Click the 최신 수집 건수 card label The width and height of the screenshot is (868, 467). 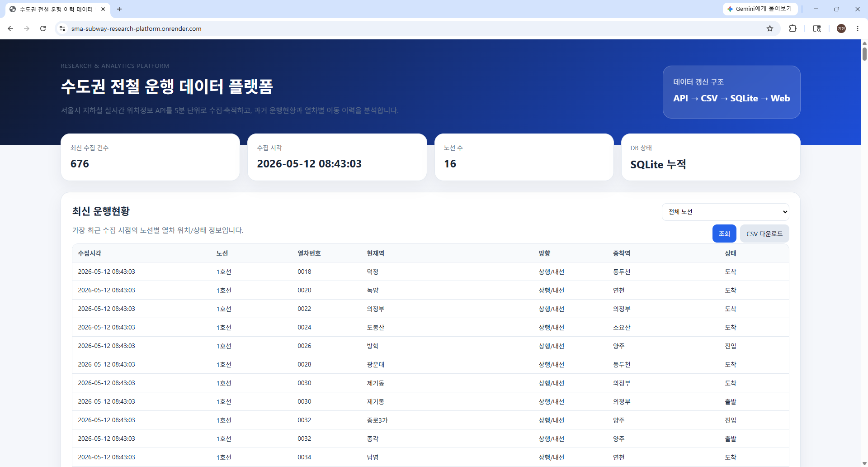tap(90, 148)
